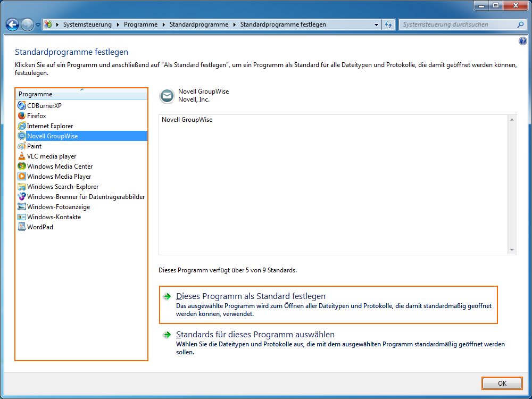Screen dimensions: 532x399
Task: Open the recent pages dropdown arrow
Action: pyautogui.click(x=38, y=25)
